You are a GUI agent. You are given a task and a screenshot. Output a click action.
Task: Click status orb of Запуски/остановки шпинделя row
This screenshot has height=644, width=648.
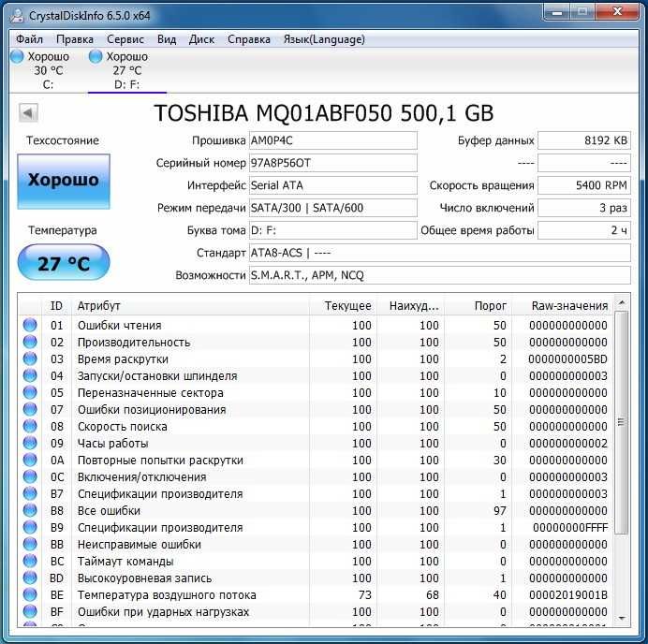point(30,375)
